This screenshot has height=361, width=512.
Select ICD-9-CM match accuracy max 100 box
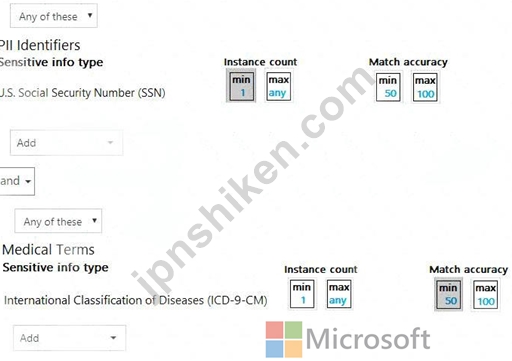click(486, 294)
